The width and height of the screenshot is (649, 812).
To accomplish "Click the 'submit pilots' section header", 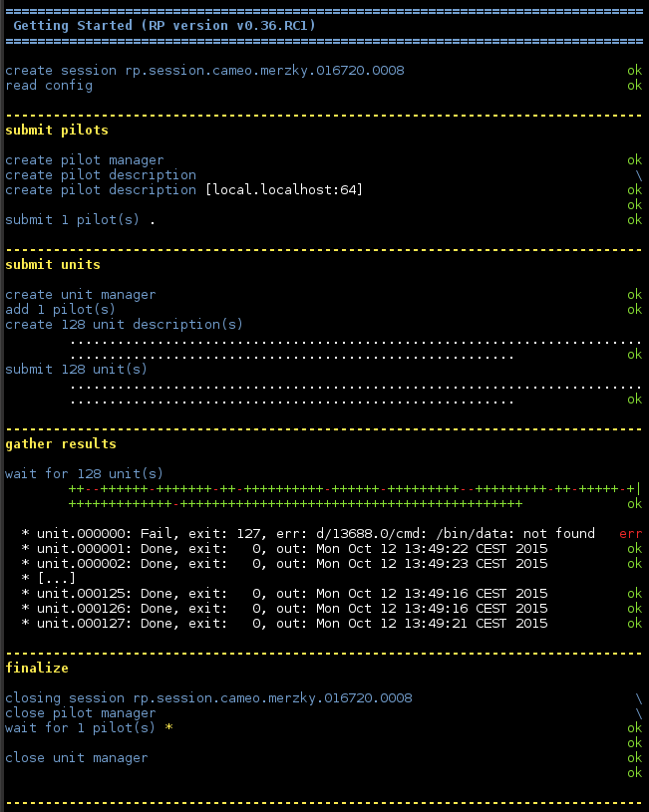I will pos(57,130).
